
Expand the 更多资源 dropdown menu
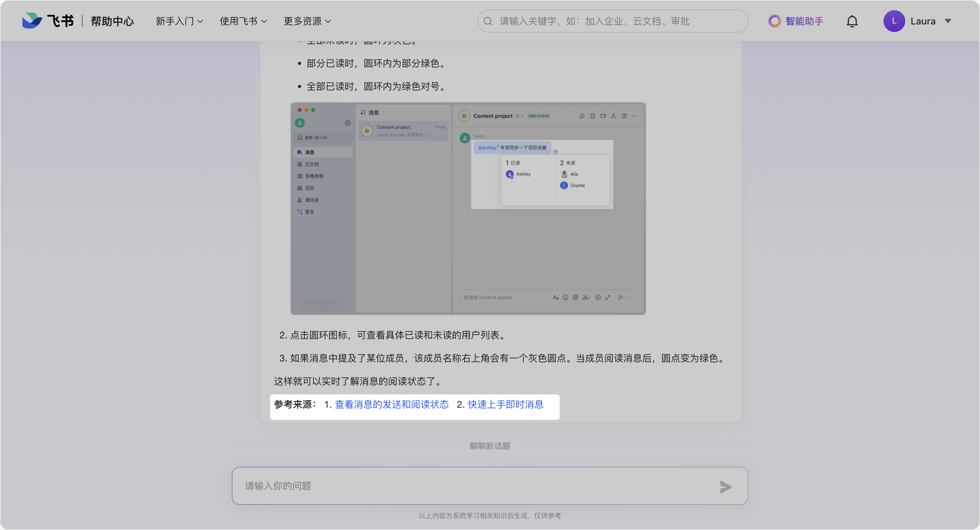pyautogui.click(x=307, y=21)
